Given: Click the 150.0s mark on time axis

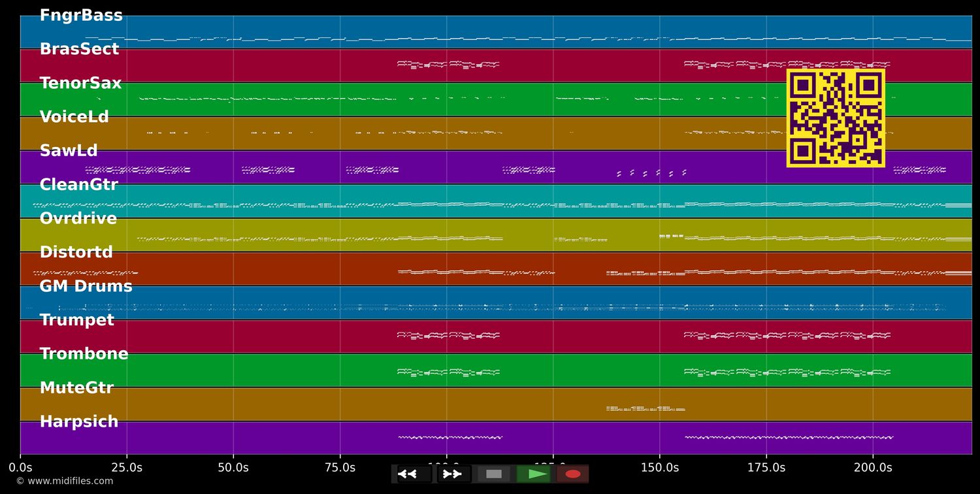Looking at the screenshot, I should click(x=659, y=468).
